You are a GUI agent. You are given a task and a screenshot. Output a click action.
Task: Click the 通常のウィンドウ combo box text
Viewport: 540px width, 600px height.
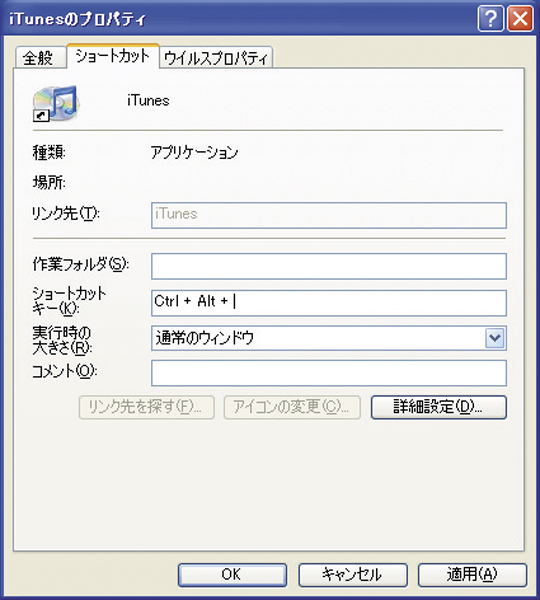click(x=205, y=338)
